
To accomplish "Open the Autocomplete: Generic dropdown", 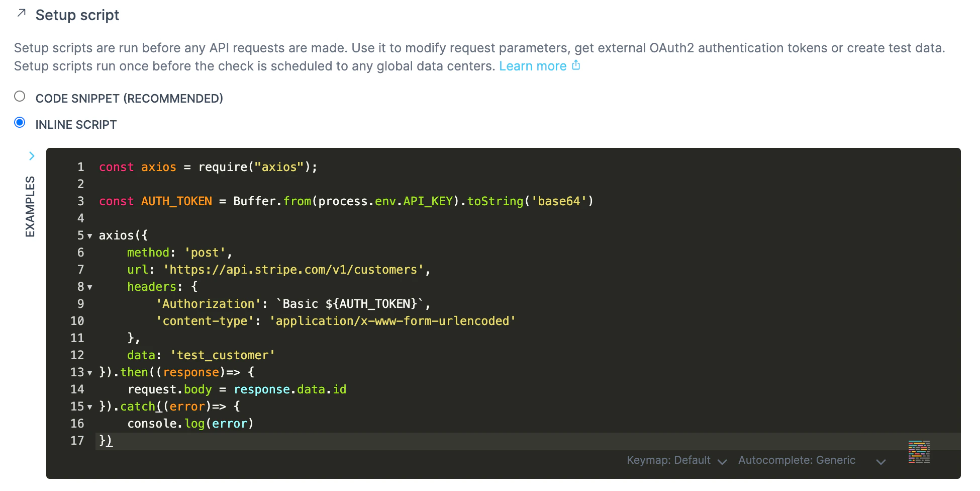I will [x=797, y=460].
